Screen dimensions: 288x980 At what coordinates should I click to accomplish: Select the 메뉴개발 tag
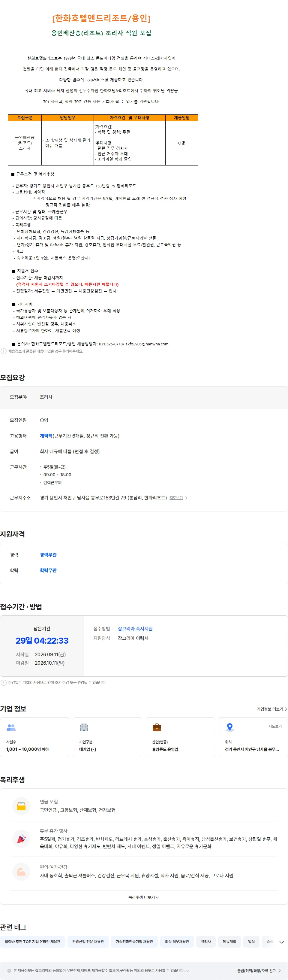point(229,942)
